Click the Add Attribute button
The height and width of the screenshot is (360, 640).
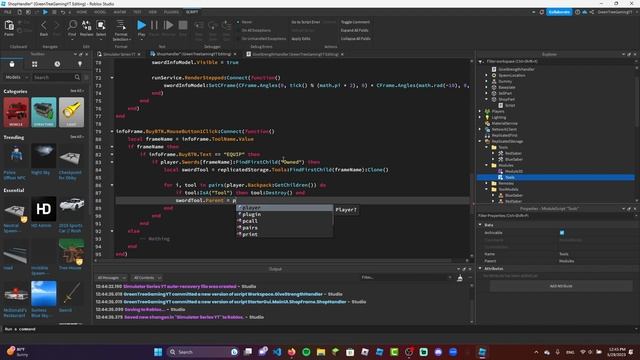561,286
